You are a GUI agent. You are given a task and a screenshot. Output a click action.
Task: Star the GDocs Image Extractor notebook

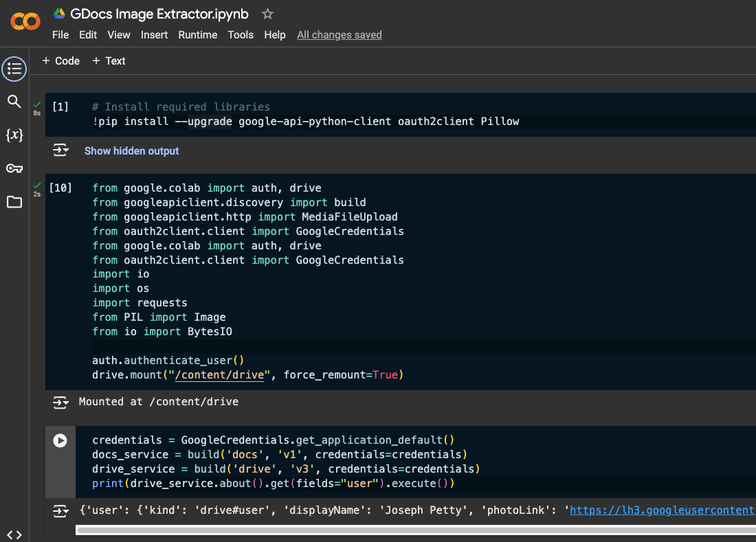click(x=268, y=14)
